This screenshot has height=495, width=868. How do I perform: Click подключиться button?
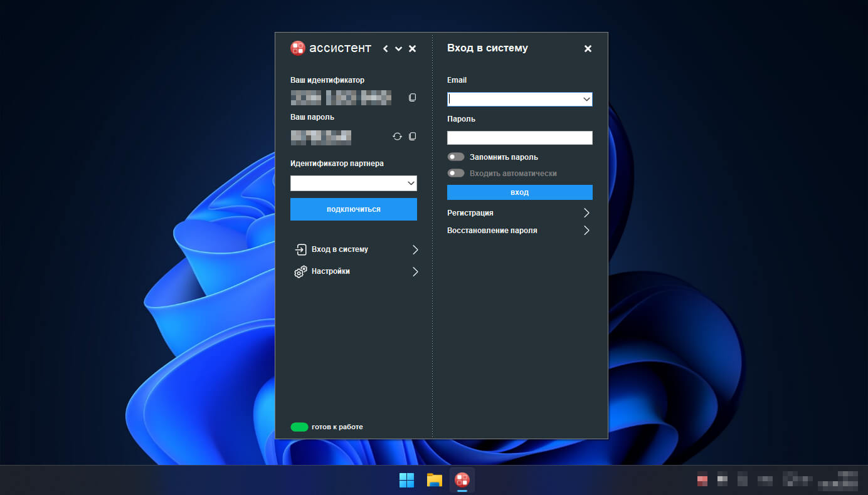click(x=354, y=209)
